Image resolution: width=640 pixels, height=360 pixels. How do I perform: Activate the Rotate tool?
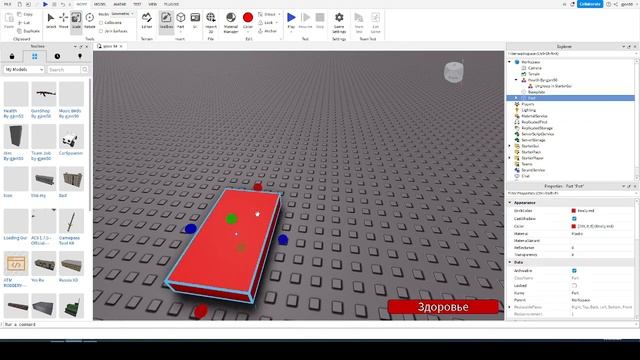[89, 21]
